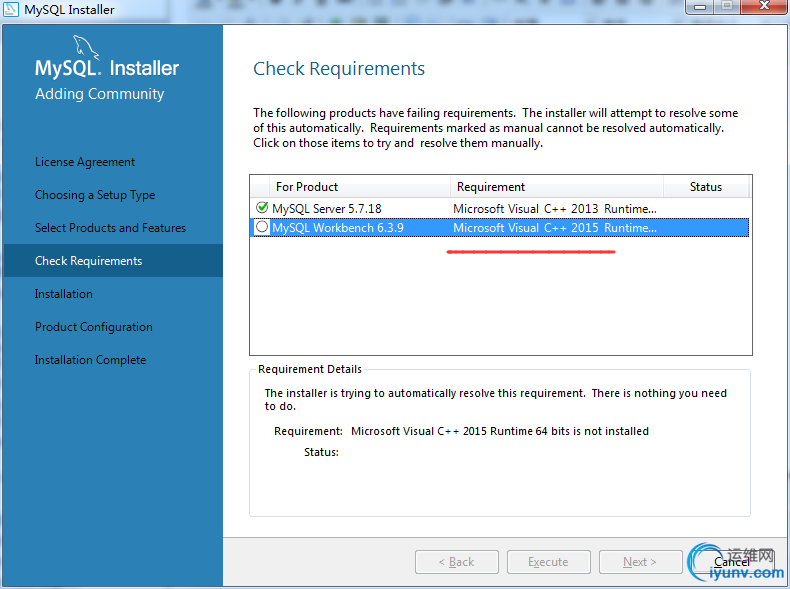This screenshot has height=589, width=790.
Task: Select the MySQL Workbench 6.3.9 row
Action: (x=499, y=227)
